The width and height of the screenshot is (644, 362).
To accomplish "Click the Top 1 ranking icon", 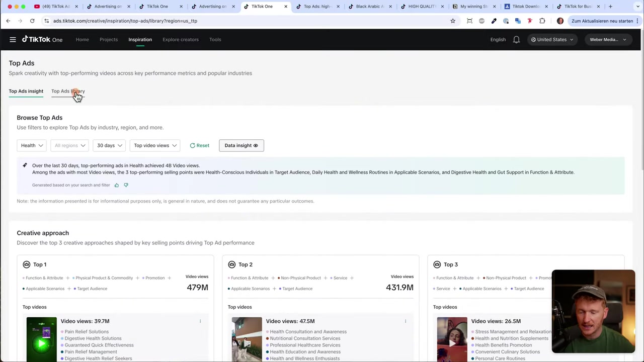I will tap(26, 264).
